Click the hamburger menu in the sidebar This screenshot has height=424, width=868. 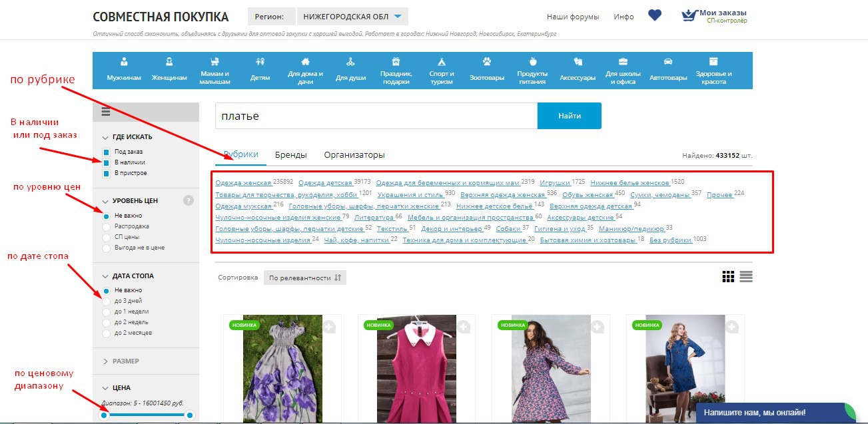tap(106, 112)
